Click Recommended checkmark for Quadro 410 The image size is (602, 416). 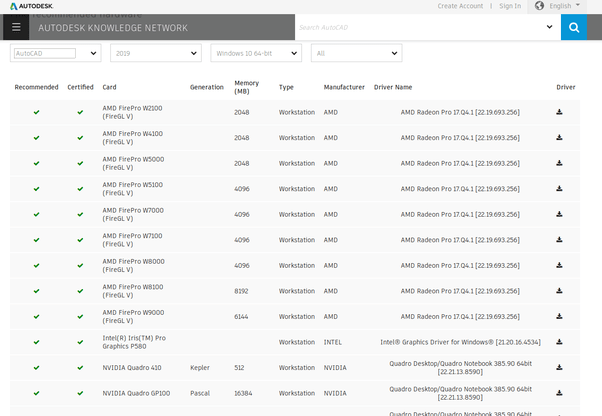coord(36,368)
